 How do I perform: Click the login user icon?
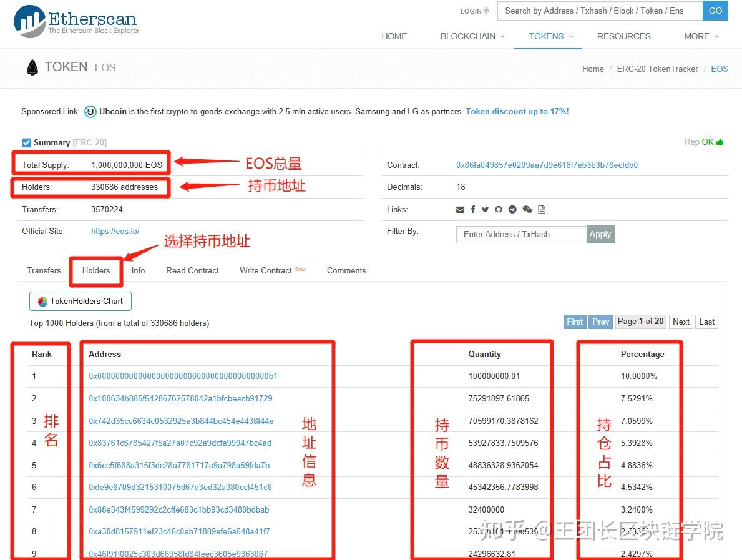(486, 11)
